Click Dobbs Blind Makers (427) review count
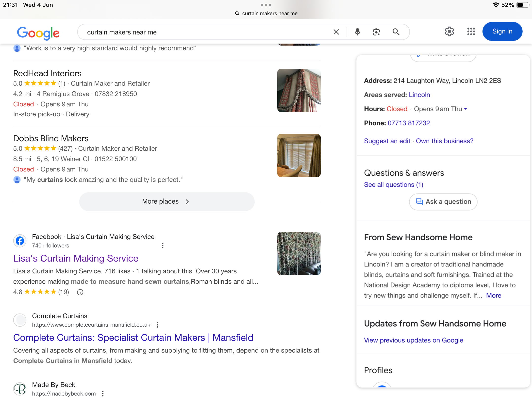Image resolution: width=532 pixels, height=399 pixels. coord(65,149)
